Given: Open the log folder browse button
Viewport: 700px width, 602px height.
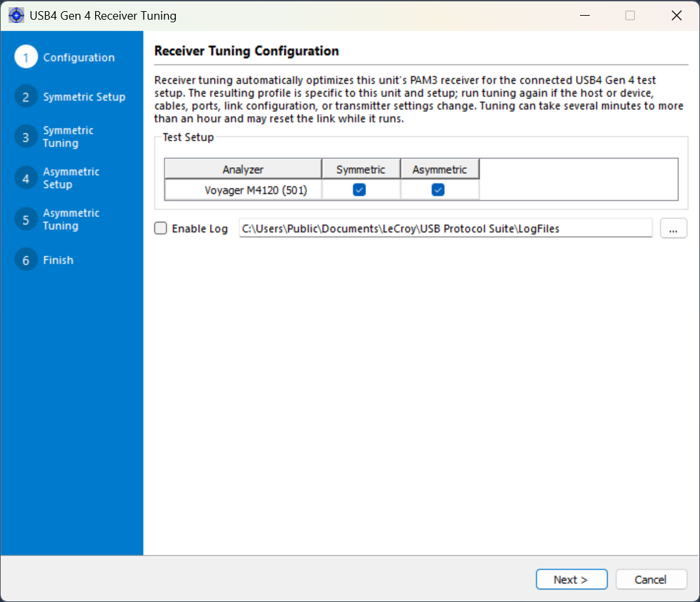Looking at the screenshot, I should coord(673,228).
